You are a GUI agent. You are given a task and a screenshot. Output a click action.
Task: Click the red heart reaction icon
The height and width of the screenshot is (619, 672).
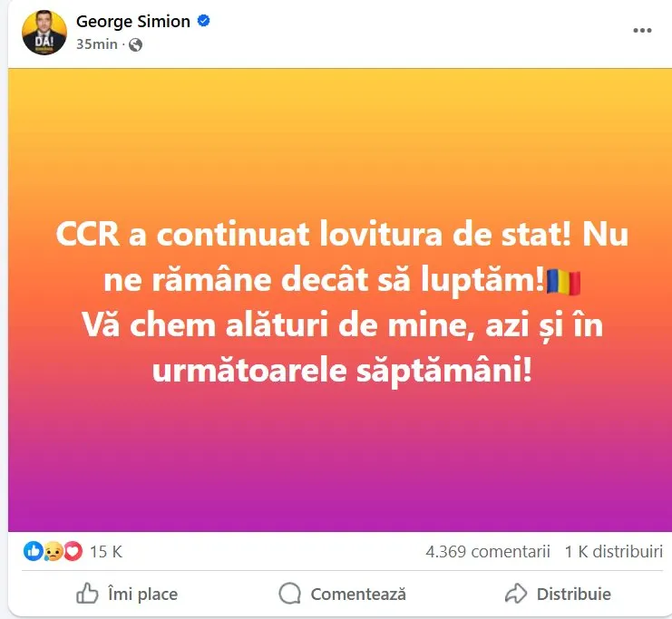pyautogui.click(x=73, y=551)
